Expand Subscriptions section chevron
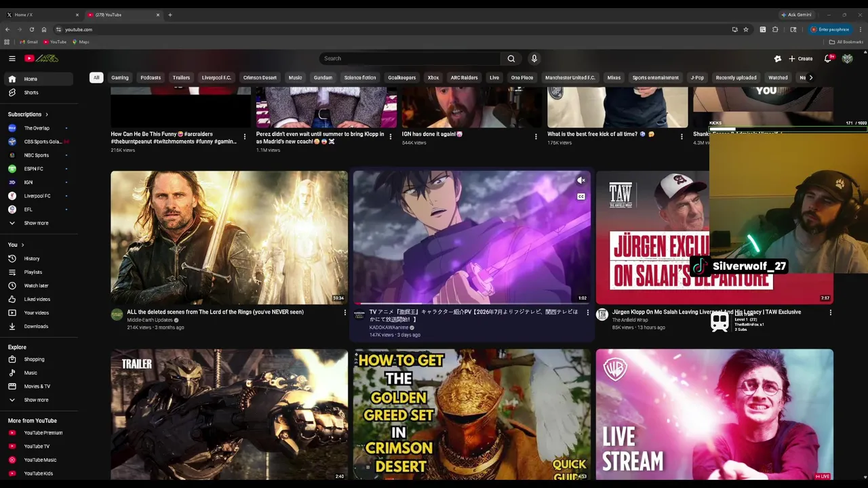Image resolution: width=868 pixels, height=488 pixels. coord(47,115)
